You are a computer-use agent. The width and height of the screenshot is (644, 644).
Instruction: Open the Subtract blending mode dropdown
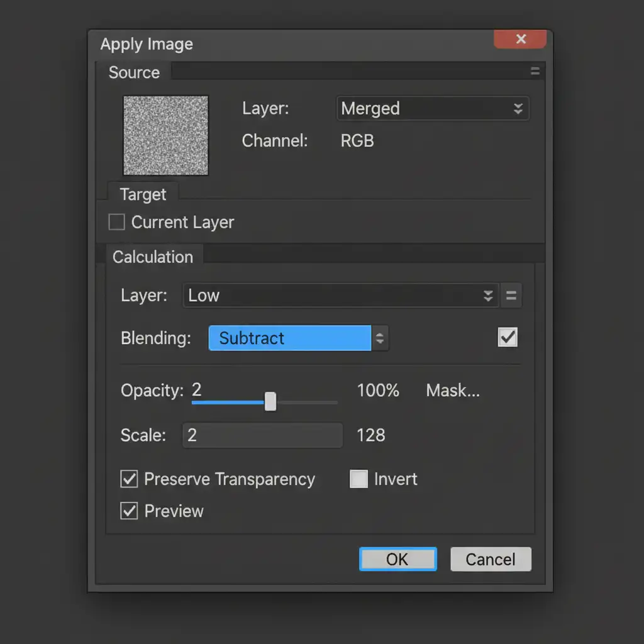(x=290, y=338)
